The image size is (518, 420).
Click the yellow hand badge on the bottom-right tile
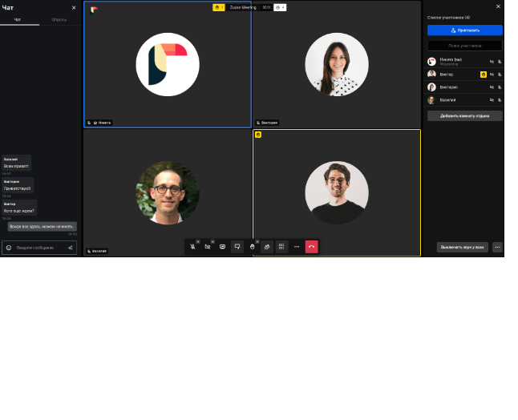tap(258, 135)
